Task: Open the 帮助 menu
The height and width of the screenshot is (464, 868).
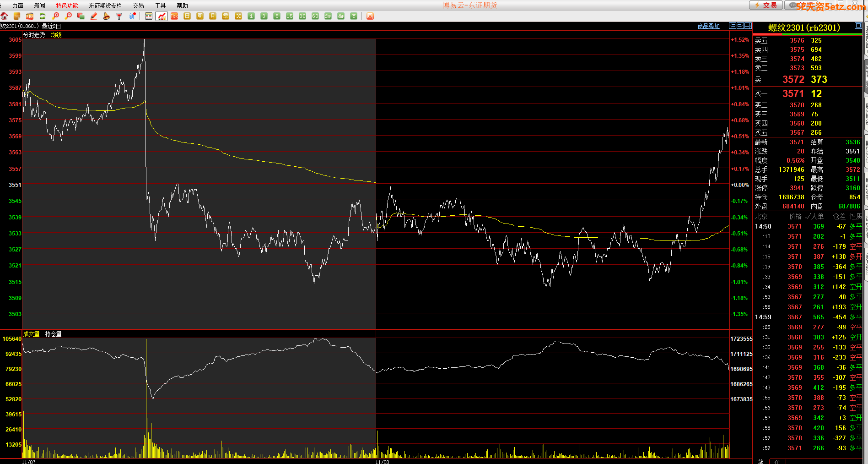Action: coord(183,5)
